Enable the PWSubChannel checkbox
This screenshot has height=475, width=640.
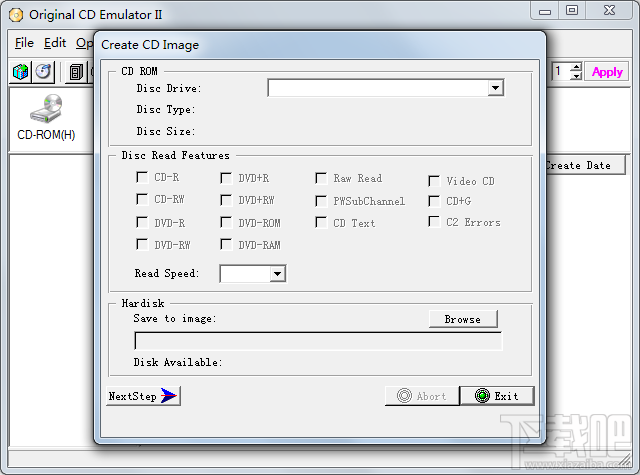pos(321,201)
